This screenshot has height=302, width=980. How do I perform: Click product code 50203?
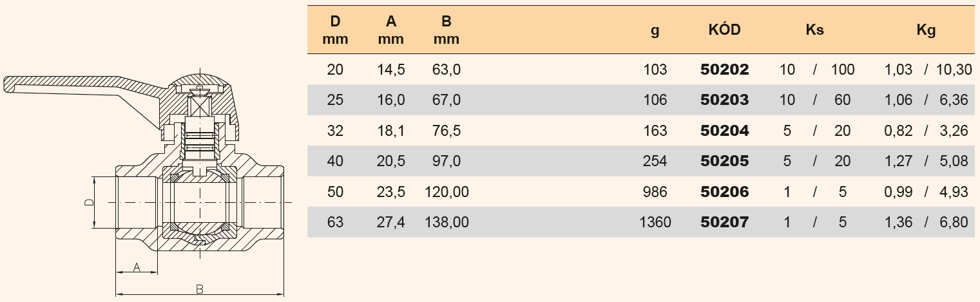(x=724, y=100)
